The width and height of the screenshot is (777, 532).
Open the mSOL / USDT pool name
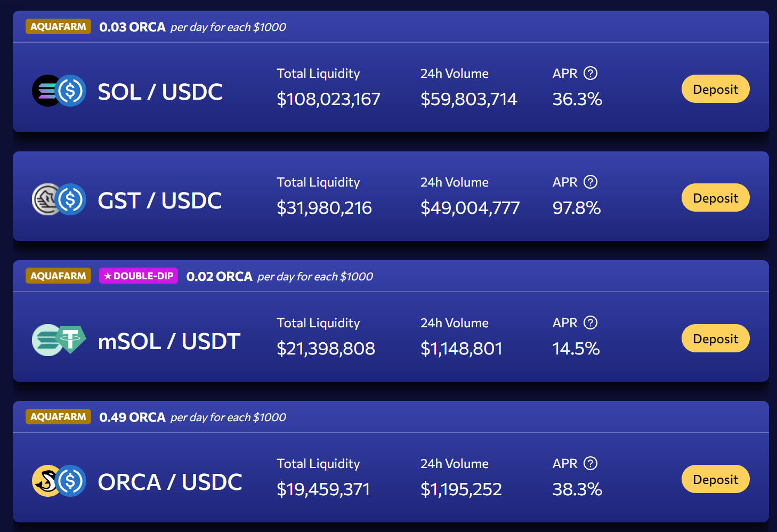click(x=169, y=341)
